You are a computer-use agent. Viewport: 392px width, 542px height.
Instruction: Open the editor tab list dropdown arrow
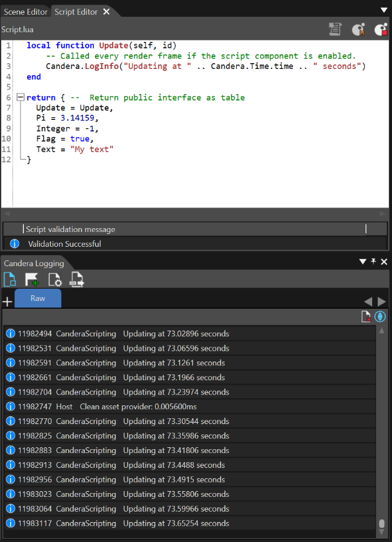point(384,10)
